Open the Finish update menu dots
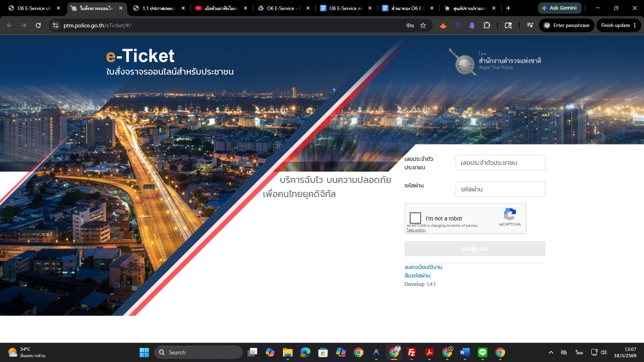 click(x=635, y=25)
